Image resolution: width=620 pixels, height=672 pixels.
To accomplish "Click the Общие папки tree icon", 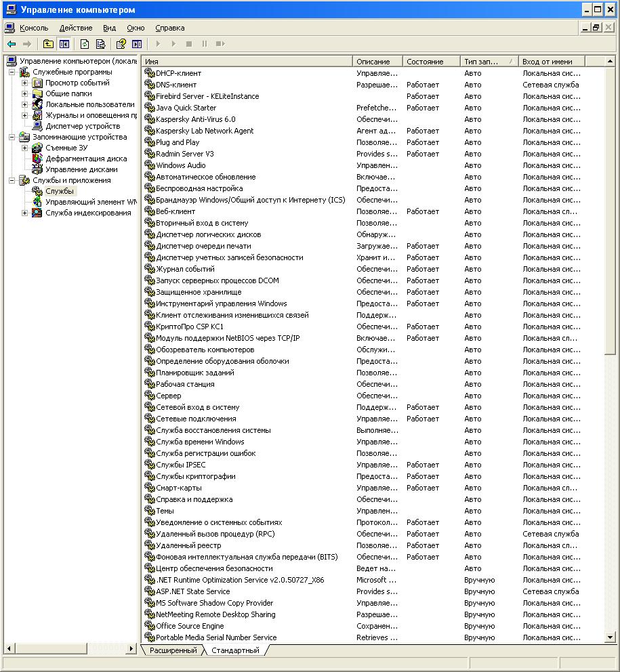I will [37, 93].
